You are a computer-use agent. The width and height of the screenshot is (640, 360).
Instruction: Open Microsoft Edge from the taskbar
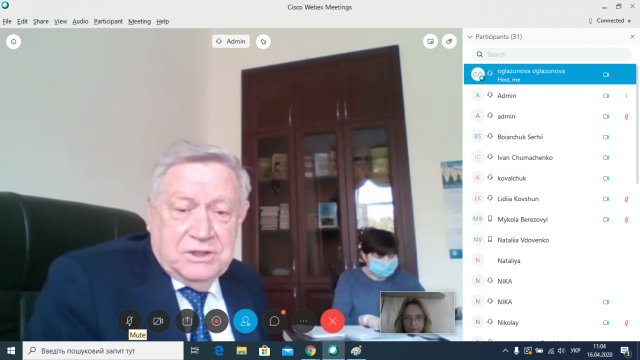point(219,351)
